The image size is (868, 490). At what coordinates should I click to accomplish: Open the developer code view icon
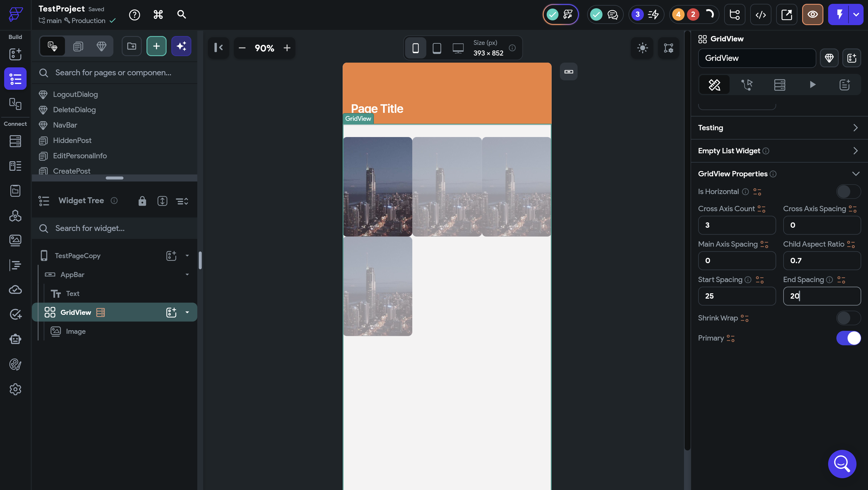point(760,14)
